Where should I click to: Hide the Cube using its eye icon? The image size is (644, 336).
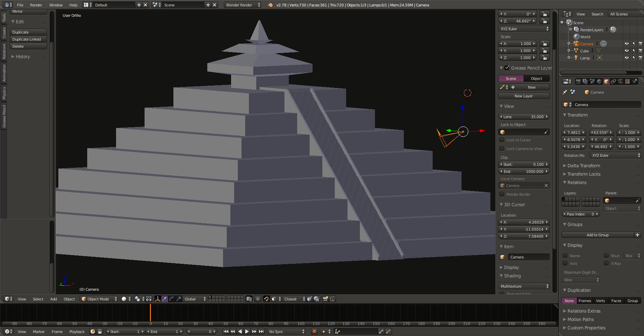point(626,51)
